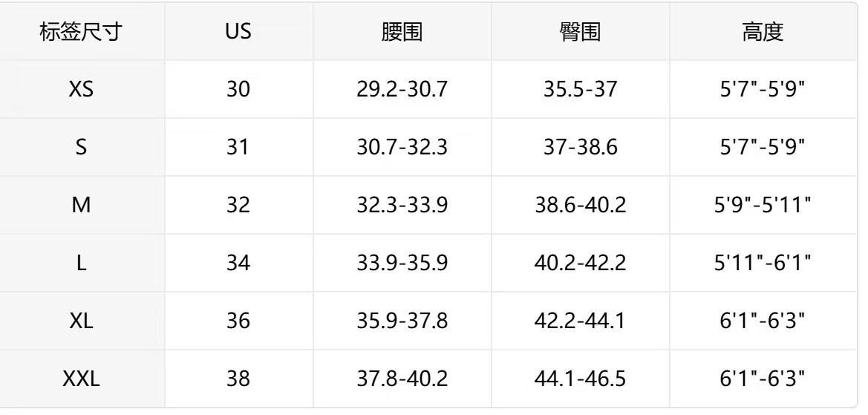868x415 pixels.
Task: Click the US column header
Action: [x=238, y=33]
